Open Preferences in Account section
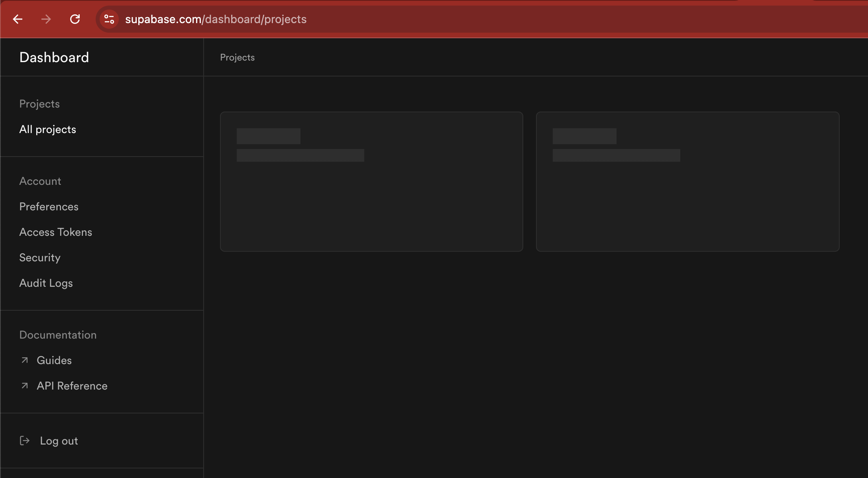Viewport: 868px width, 478px height. (49, 207)
